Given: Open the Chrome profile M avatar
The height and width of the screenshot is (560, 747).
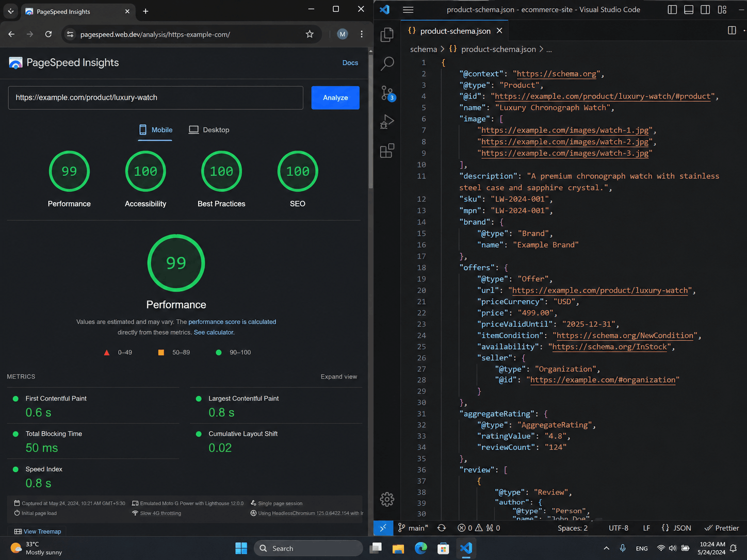Looking at the screenshot, I should point(343,34).
